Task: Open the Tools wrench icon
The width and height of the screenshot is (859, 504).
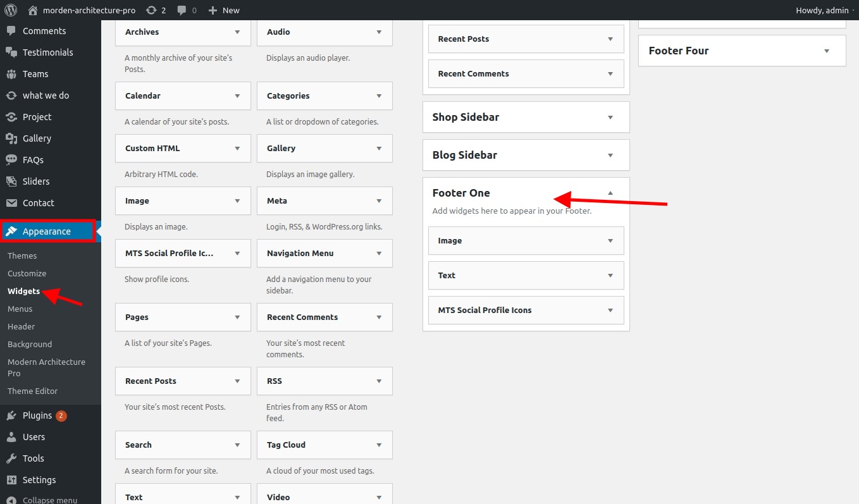Action: point(11,458)
